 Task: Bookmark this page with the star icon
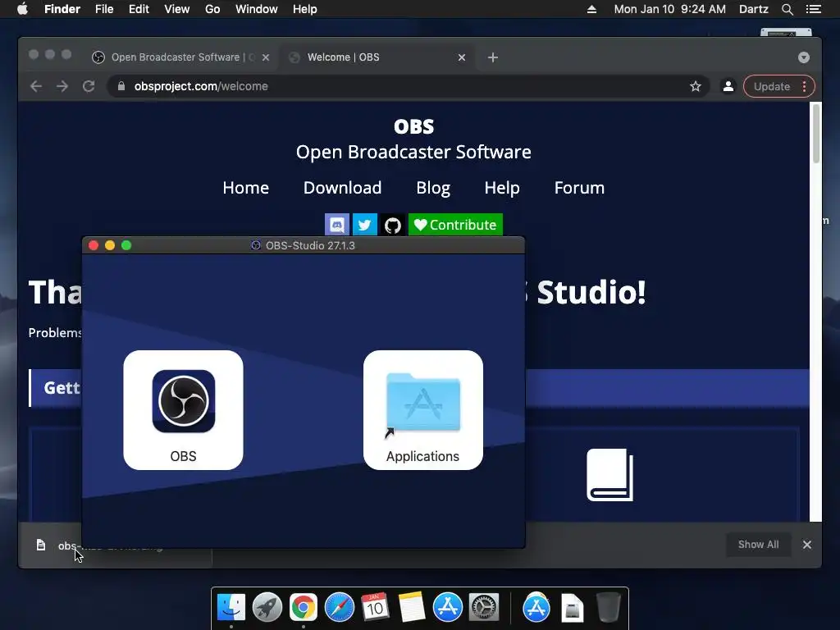pos(696,86)
